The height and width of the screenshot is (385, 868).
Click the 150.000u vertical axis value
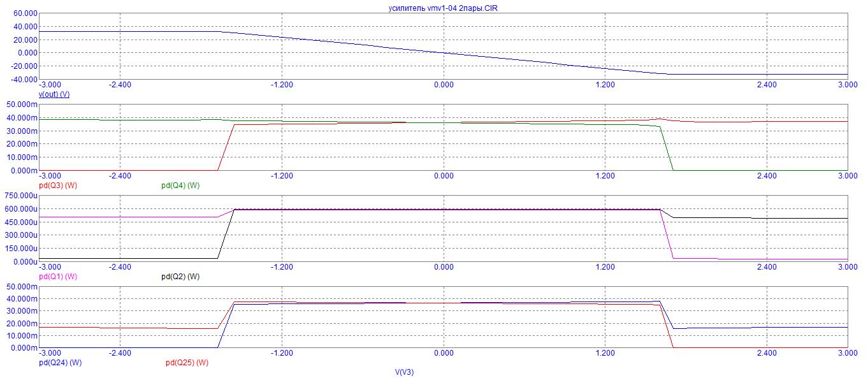tap(20, 249)
